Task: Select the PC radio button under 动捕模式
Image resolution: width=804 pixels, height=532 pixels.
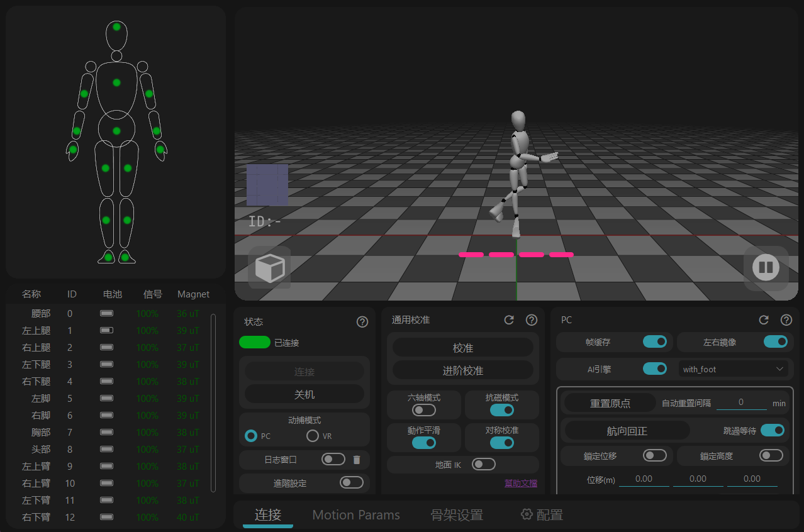Action: pos(251,436)
